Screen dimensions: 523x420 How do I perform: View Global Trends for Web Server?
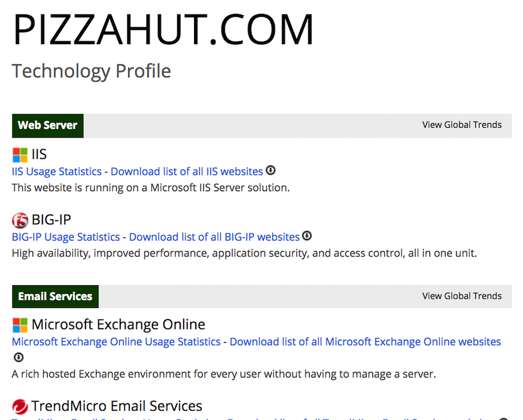[x=462, y=125]
